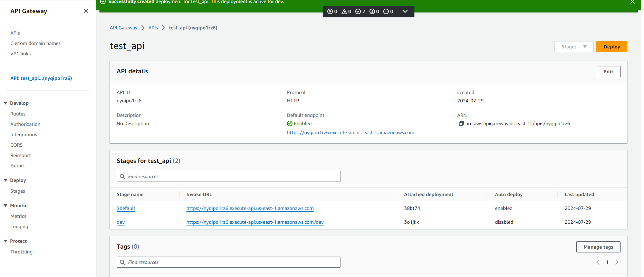Collapse the Monitor section in sidebar
This screenshot has height=277, width=644.
pyautogui.click(x=6, y=205)
